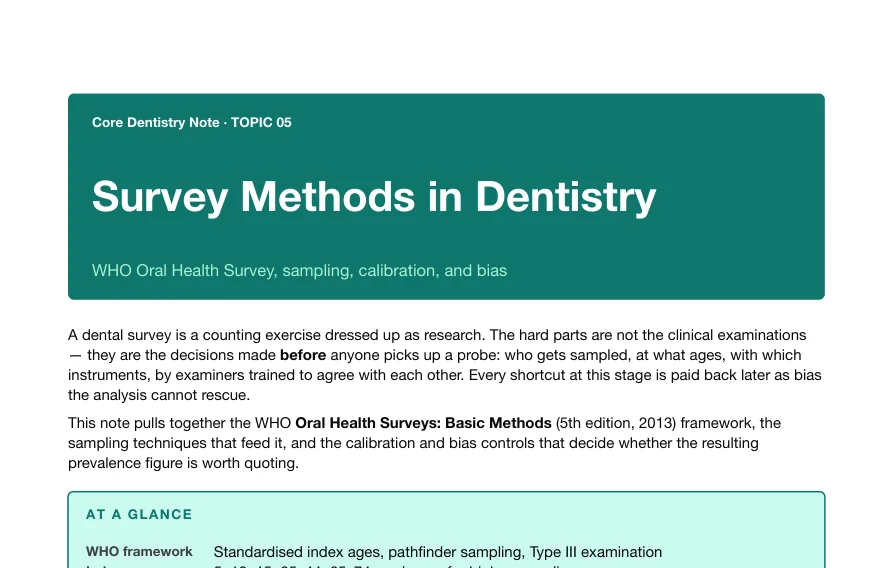This screenshot has height=568, width=893.
Task: Click the "Type III examination" phrase
Action: coord(596,552)
